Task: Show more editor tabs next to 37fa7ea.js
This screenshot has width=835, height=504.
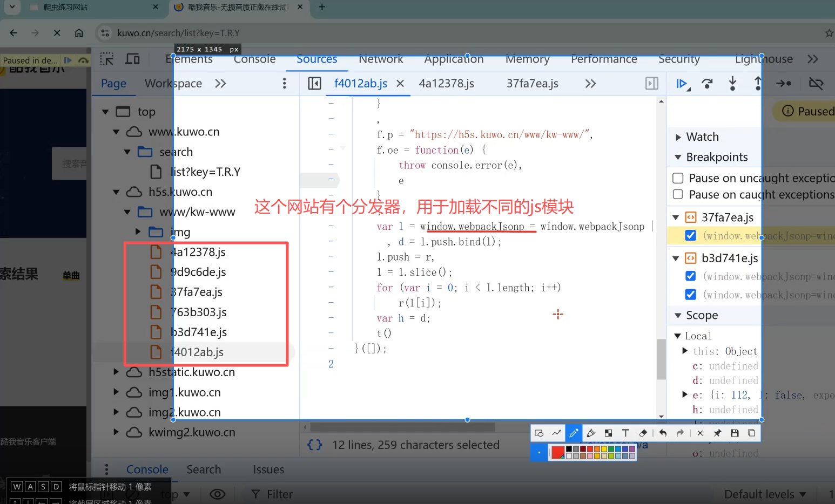Action: [x=590, y=83]
